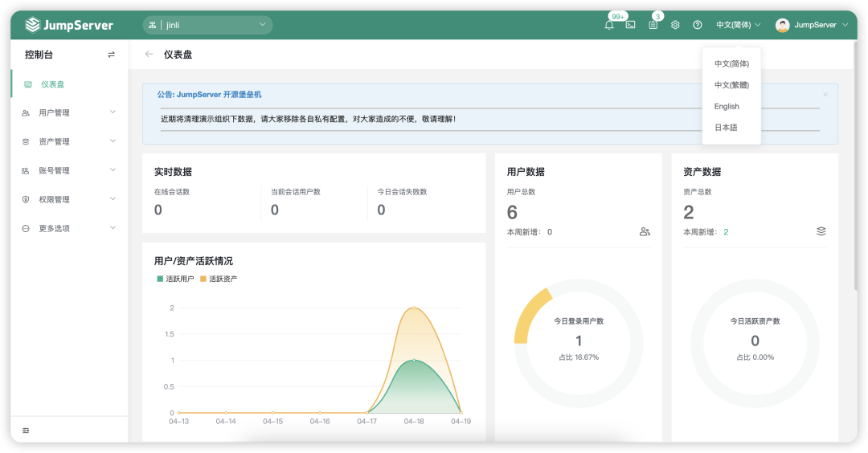Expand the 用户管理 menu chevron

(113, 112)
